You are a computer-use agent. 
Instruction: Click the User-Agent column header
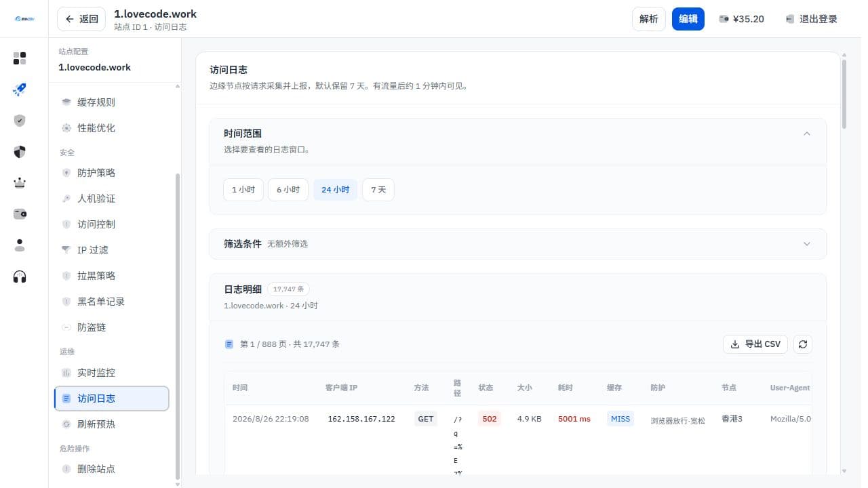tap(790, 388)
